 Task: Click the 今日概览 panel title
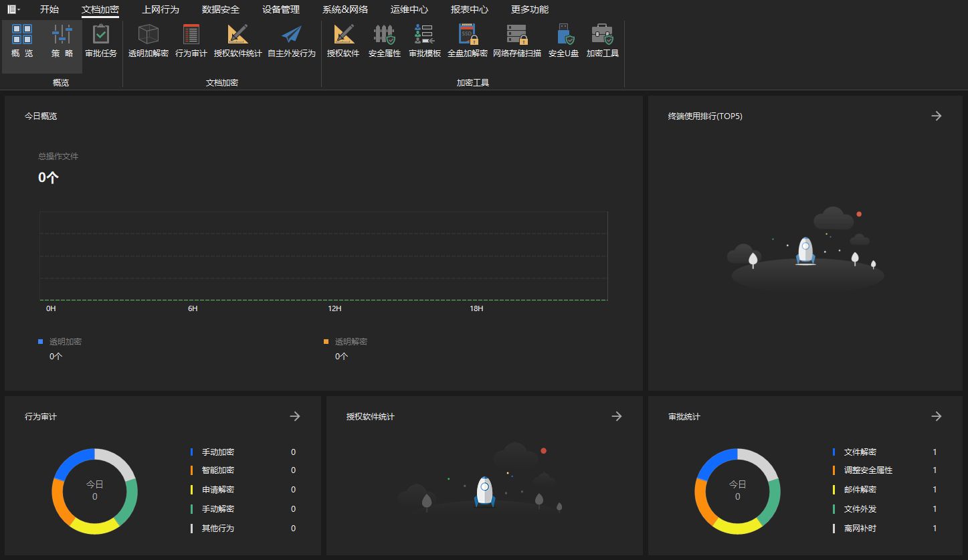click(41, 116)
